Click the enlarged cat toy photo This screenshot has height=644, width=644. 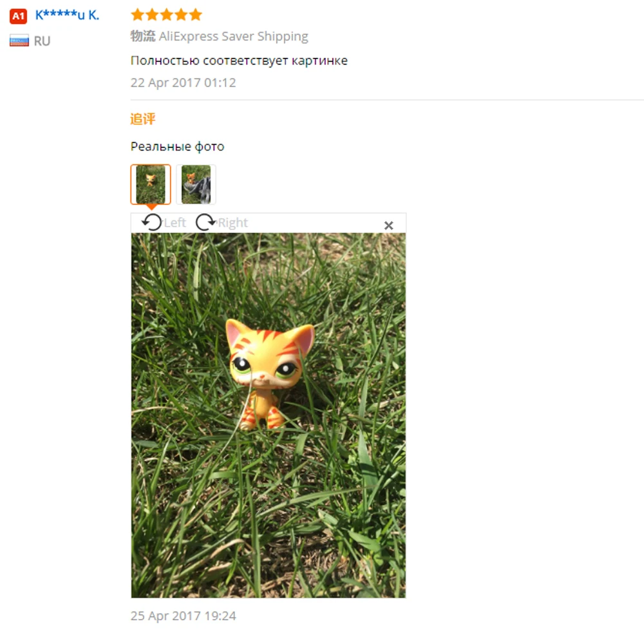[x=268, y=415]
